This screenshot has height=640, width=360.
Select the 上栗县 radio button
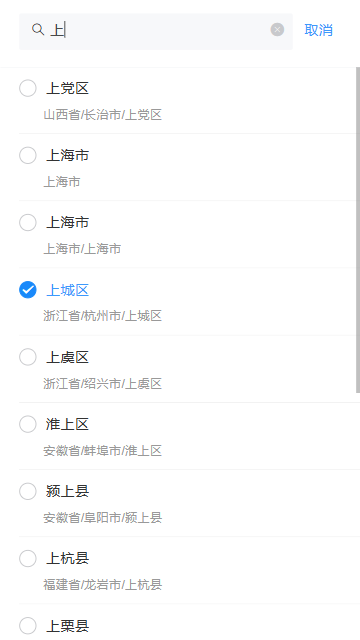[x=28, y=625]
